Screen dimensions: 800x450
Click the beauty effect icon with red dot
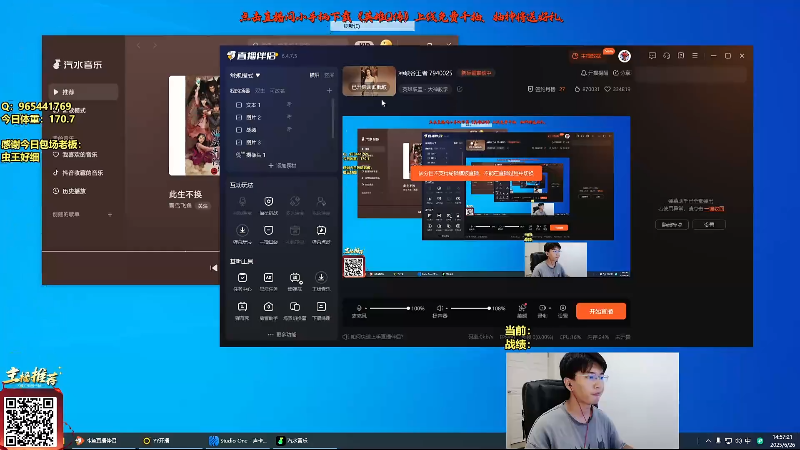pos(522,308)
